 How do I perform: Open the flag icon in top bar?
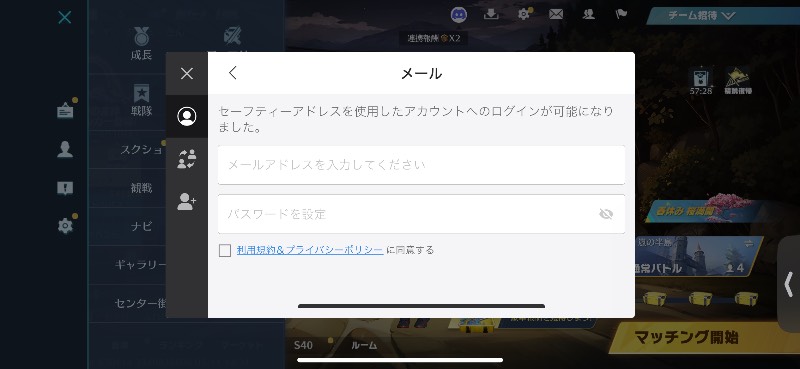(x=621, y=14)
